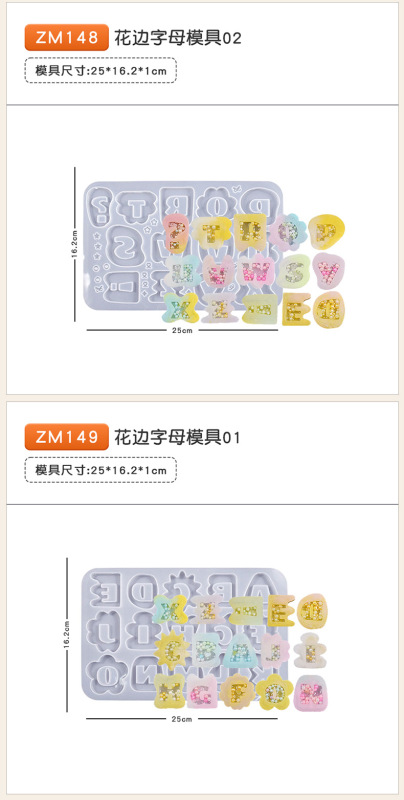Click the pink letter K piece
The image size is (404, 800).
point(311,692)
